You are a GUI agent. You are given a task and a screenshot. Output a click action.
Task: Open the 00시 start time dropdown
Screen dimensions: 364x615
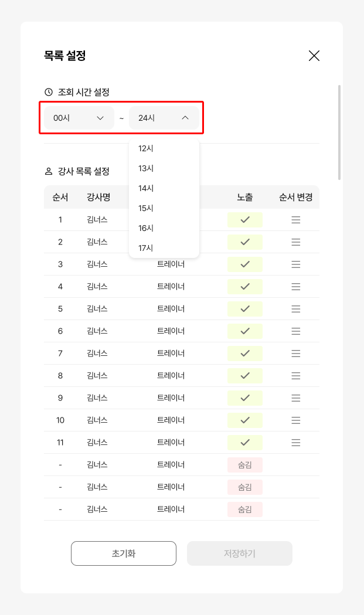point(79,118)
